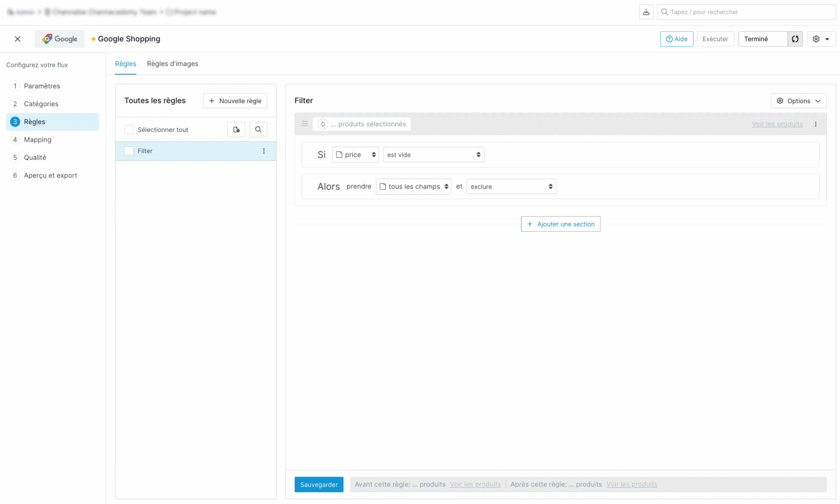Open three-dot menu beside Voir les produits
840x504 pixels.
[816, 124]
